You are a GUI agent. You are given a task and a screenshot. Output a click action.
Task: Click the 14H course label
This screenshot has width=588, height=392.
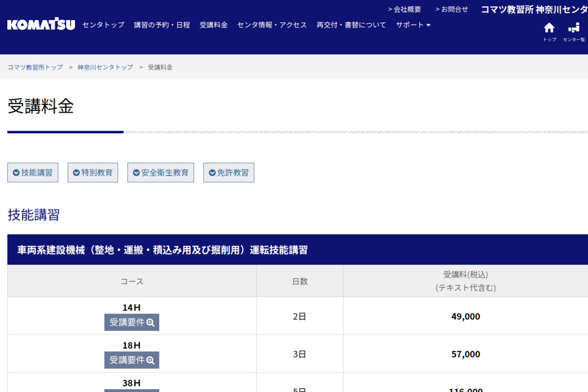(x=131, y=307)
